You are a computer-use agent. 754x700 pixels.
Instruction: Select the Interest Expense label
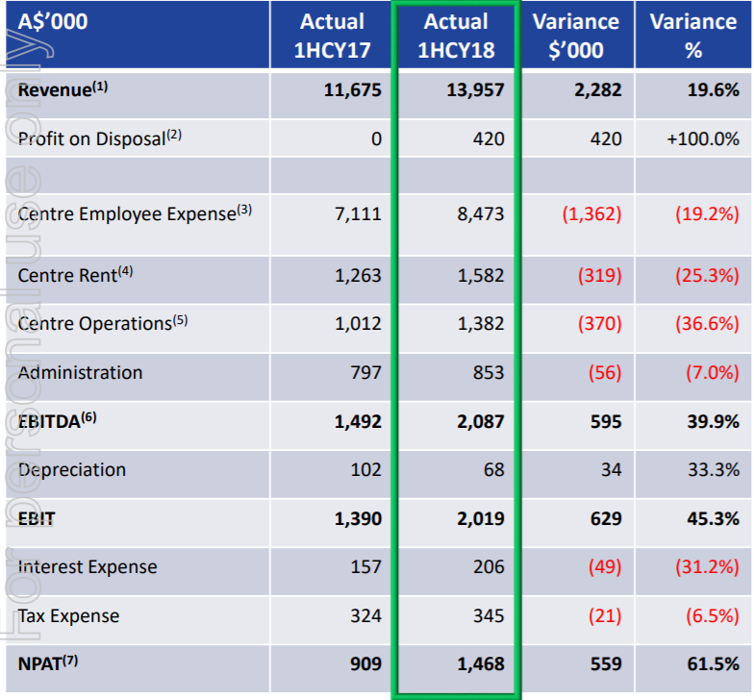pyautogui.click(x=88, y=567)
